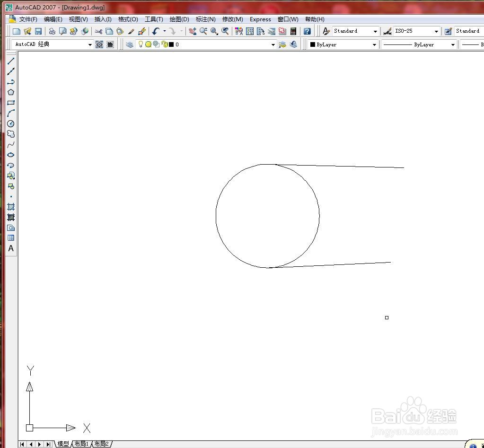Select the Arc tool

point(11,113)
